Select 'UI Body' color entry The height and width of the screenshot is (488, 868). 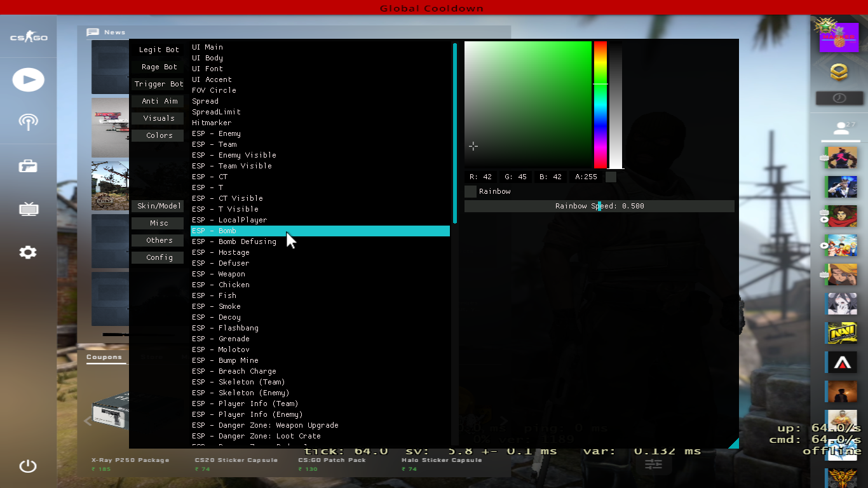click(320, 58)
